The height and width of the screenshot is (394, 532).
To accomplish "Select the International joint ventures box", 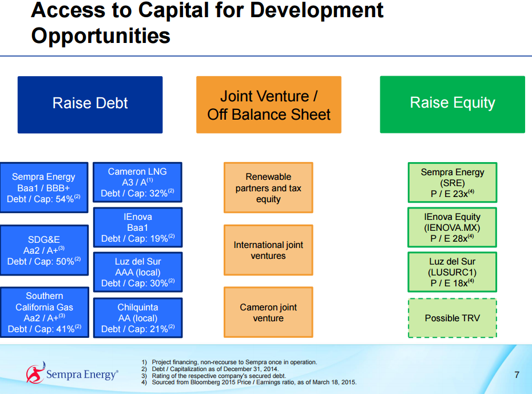I will [268, 250].
